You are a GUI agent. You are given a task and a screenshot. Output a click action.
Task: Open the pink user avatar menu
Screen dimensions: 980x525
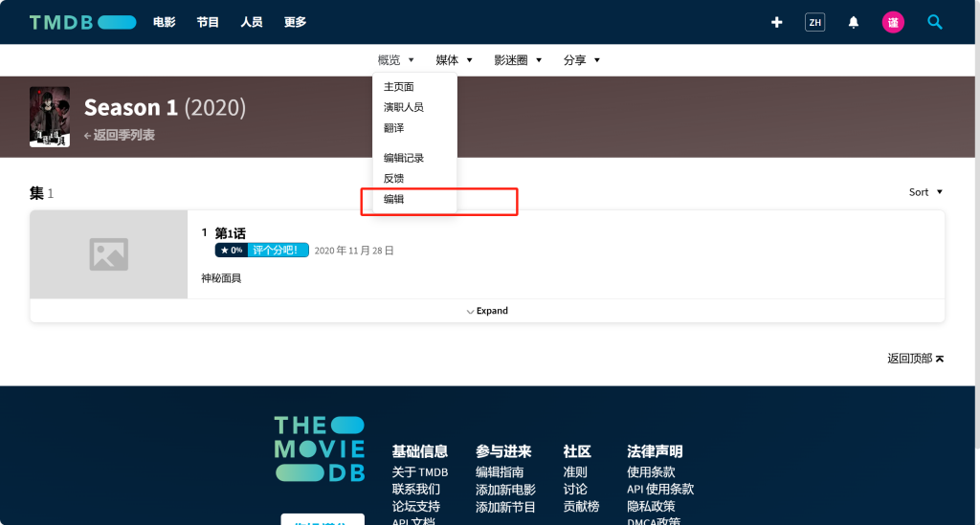click(892, 22)
